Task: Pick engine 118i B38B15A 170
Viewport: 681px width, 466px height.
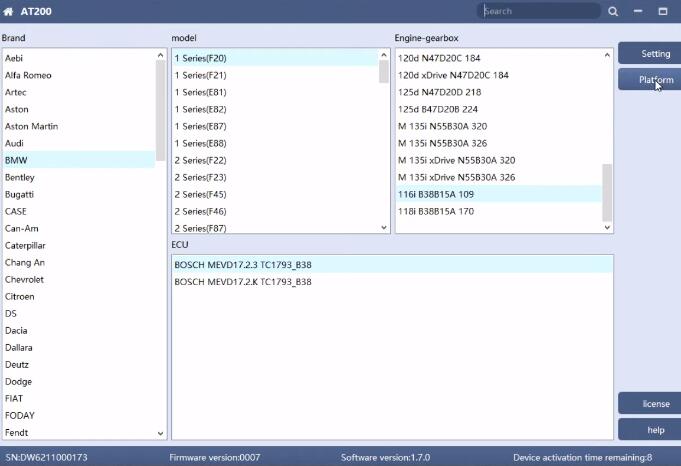Action: coord(499,211)
